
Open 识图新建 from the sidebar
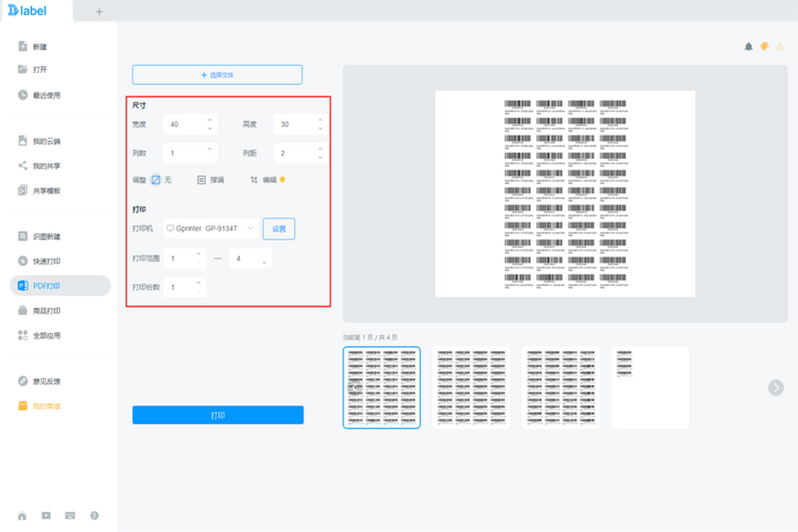click(47, 237)
